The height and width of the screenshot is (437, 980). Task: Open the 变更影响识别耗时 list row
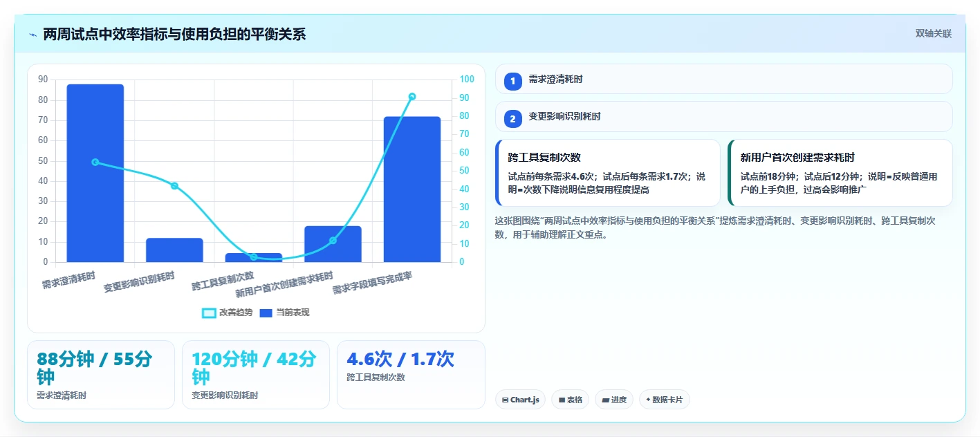(x=723, y=117)
